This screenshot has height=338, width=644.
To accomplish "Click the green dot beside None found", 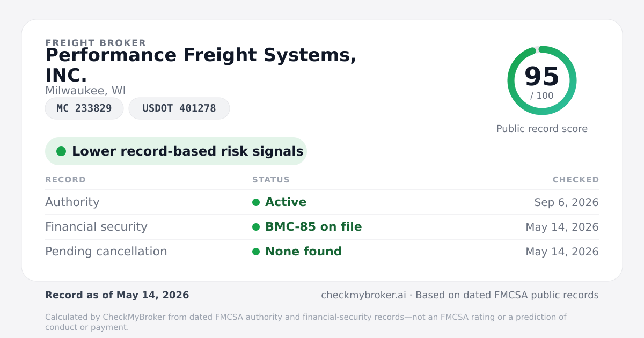I will point(256,252).
